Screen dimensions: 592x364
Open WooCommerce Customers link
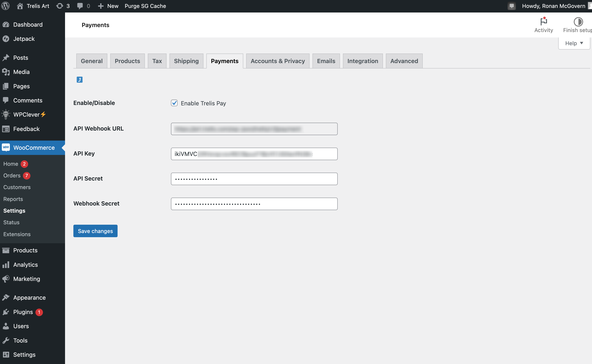click(x=17, y=187)
